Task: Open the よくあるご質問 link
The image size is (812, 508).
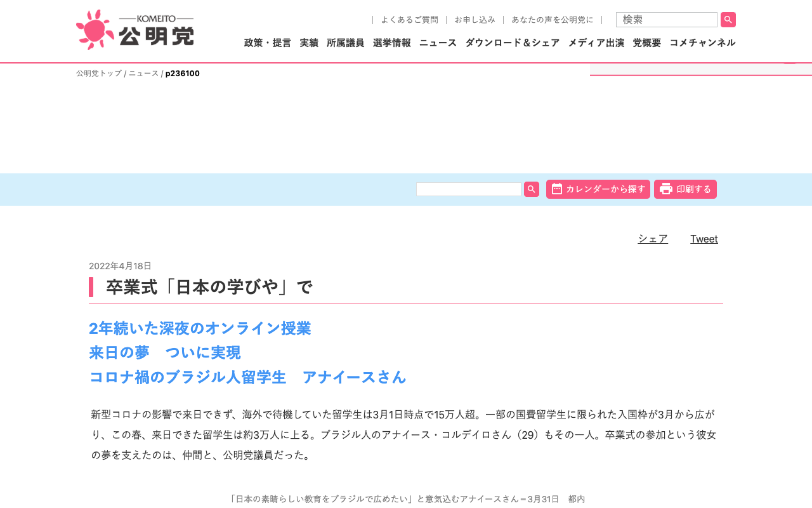Action: (x=409, y=20)
